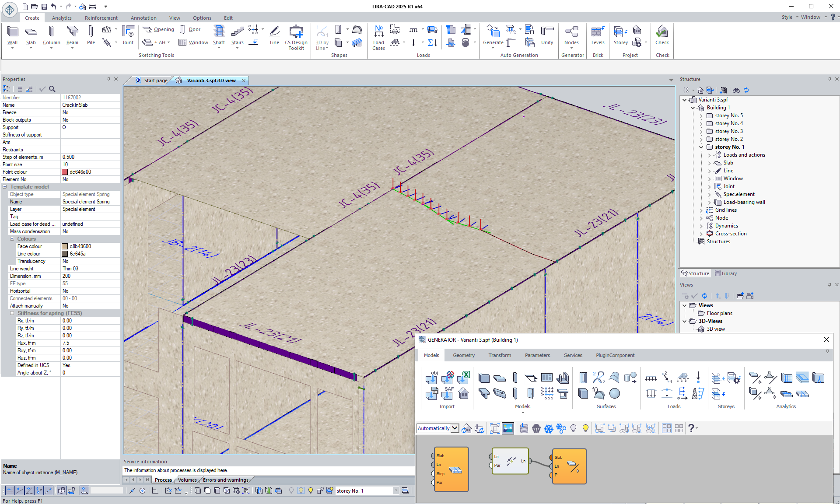The image size is (840, 504).
Task: Open the Automatically dropdown in Generator
Action: tap(455, 428)
